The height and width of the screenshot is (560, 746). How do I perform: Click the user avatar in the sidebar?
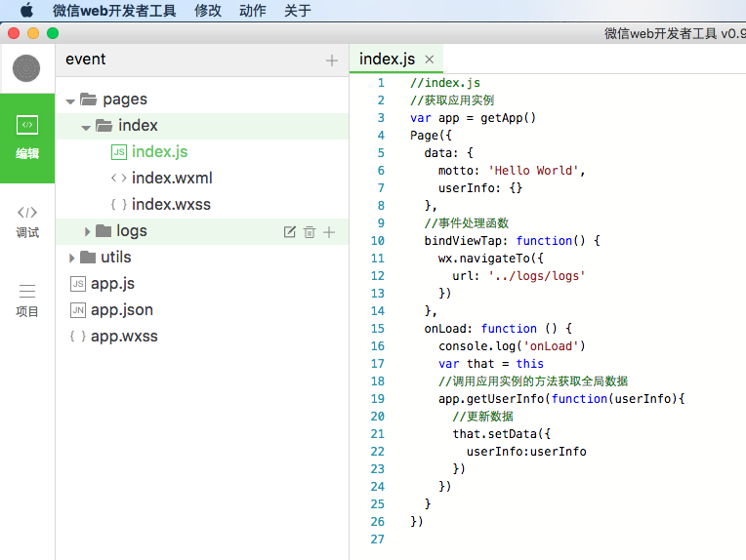point(26,68)
